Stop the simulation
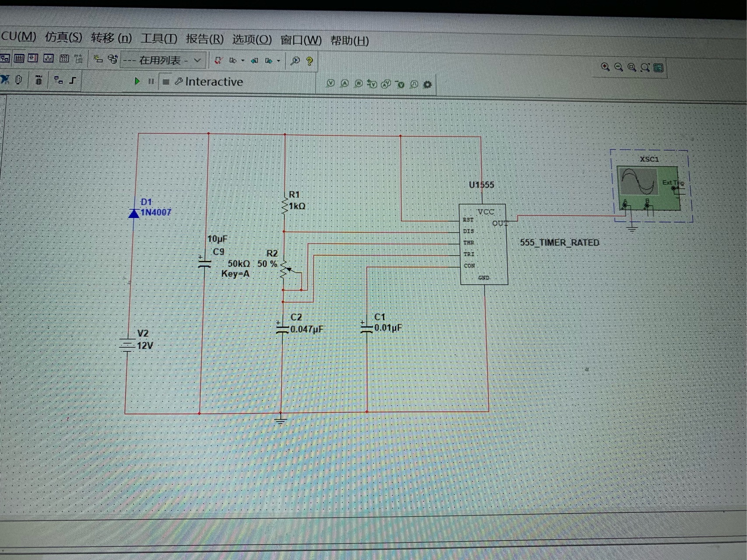The image size is (747, 560). (166, 82)
